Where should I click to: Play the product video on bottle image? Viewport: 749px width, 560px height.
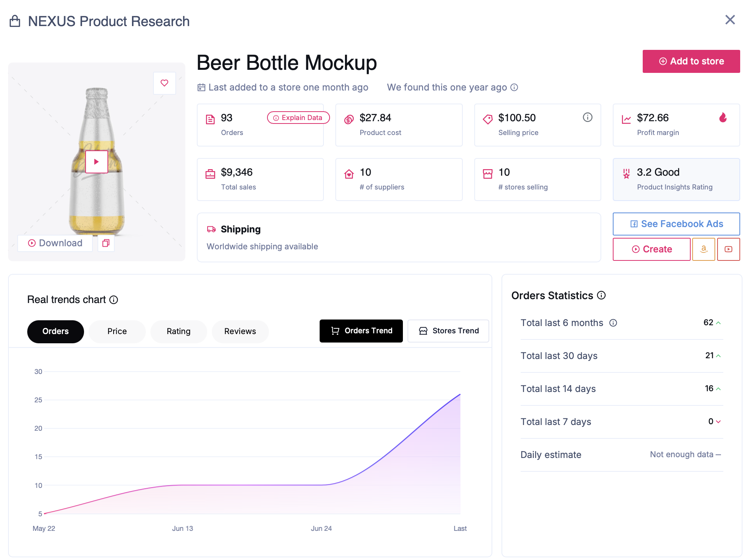96,162
